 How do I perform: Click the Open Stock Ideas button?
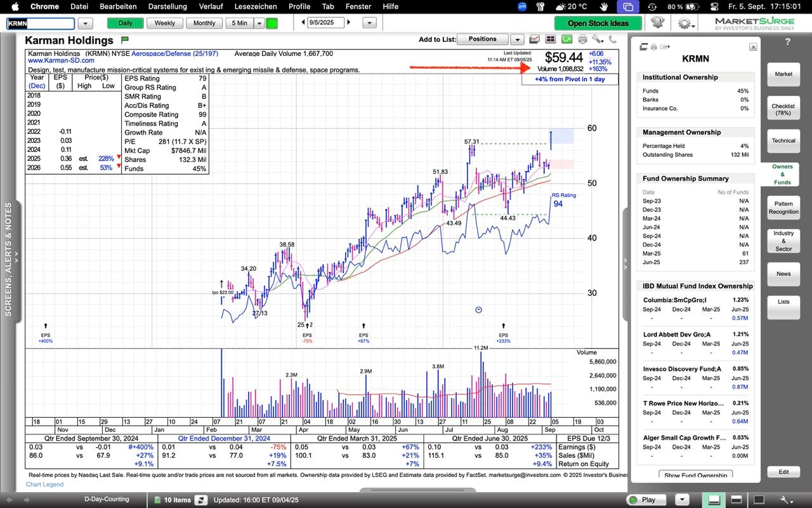pyautogui.click(x=598, y=23)
